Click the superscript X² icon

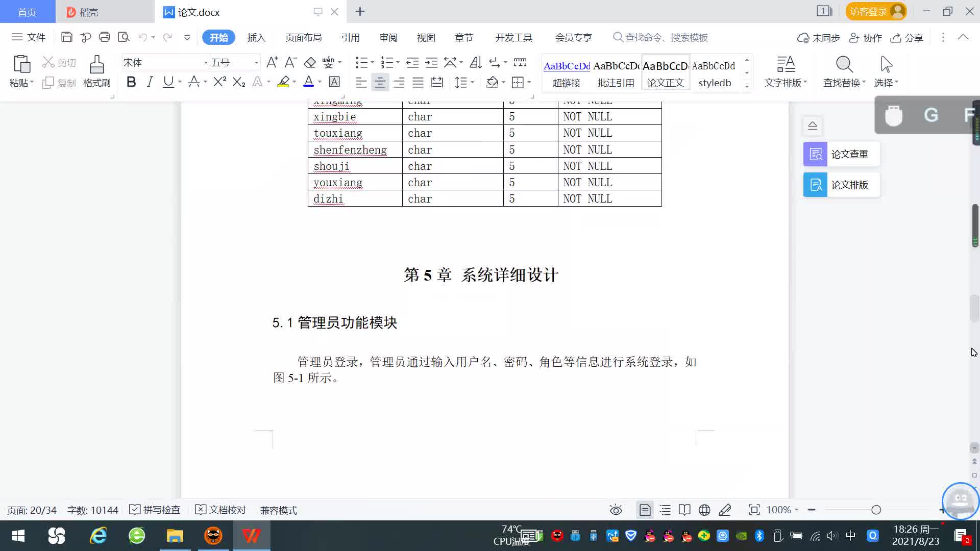tap(219, 82)
